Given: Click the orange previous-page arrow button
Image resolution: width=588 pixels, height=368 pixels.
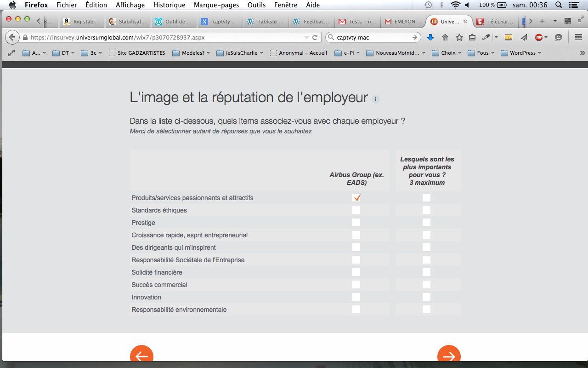Looking at the screenshot, I should click(x=141, y=353).
